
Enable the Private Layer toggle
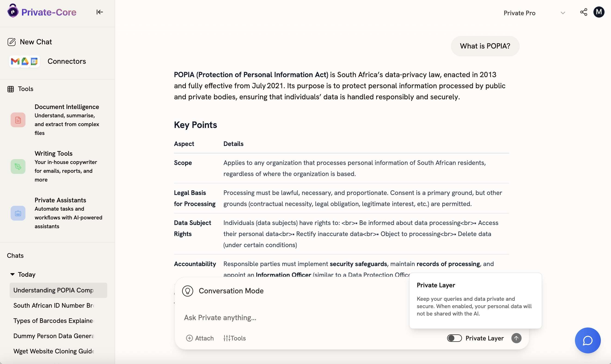tap(454, 338)
